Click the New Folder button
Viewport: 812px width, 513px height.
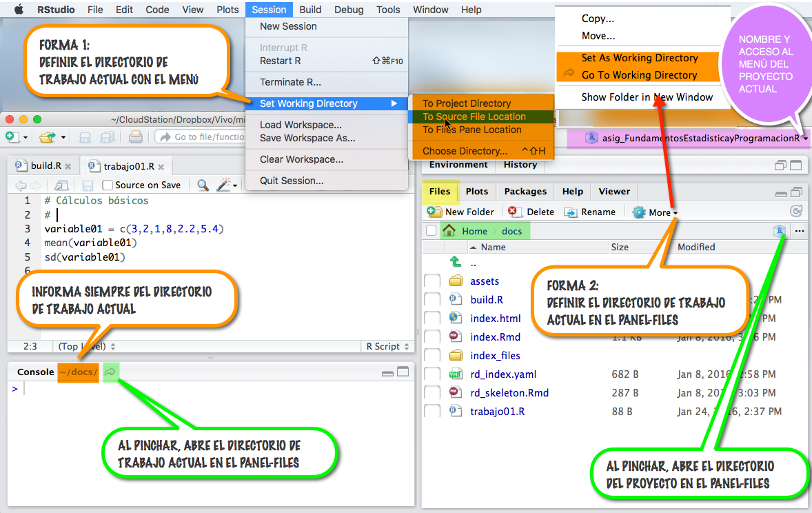(460, 212)
